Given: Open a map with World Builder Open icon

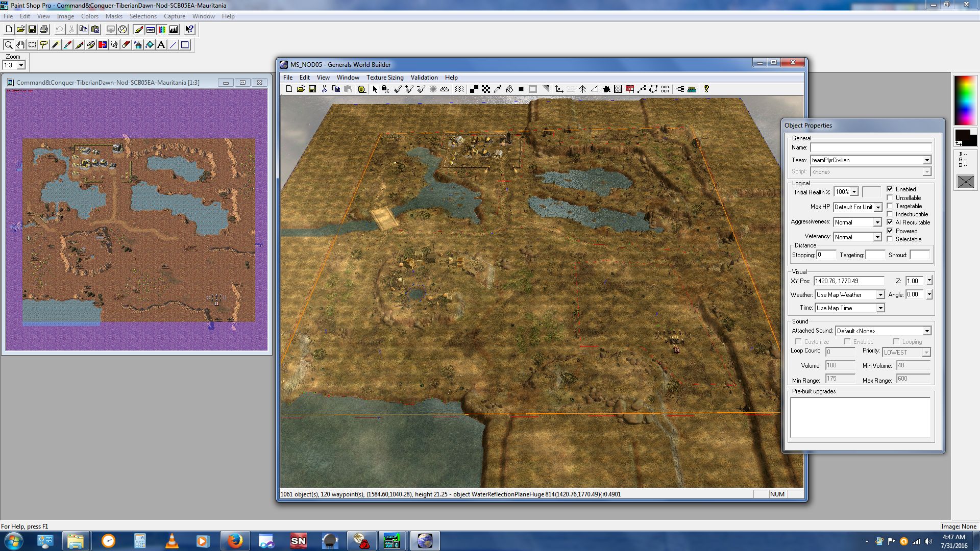Looking at the screenshot, I should pyautogui.click(x=301, y=89).
